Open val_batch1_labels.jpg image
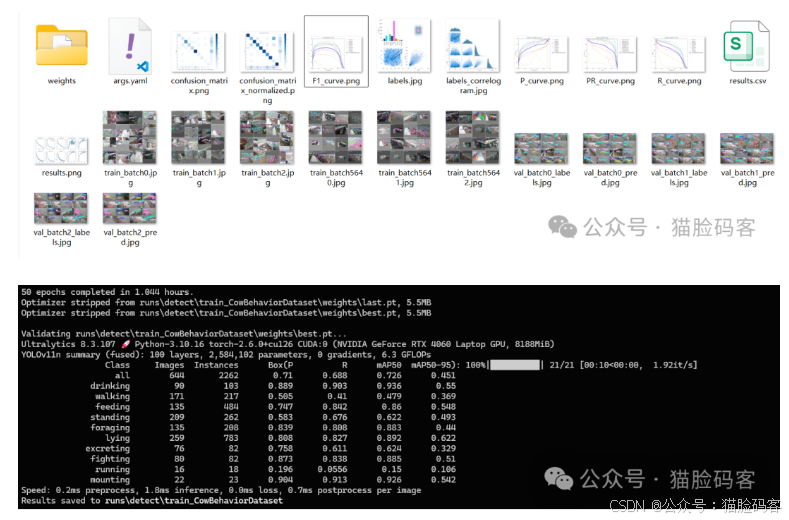 (x=678, y=148)
